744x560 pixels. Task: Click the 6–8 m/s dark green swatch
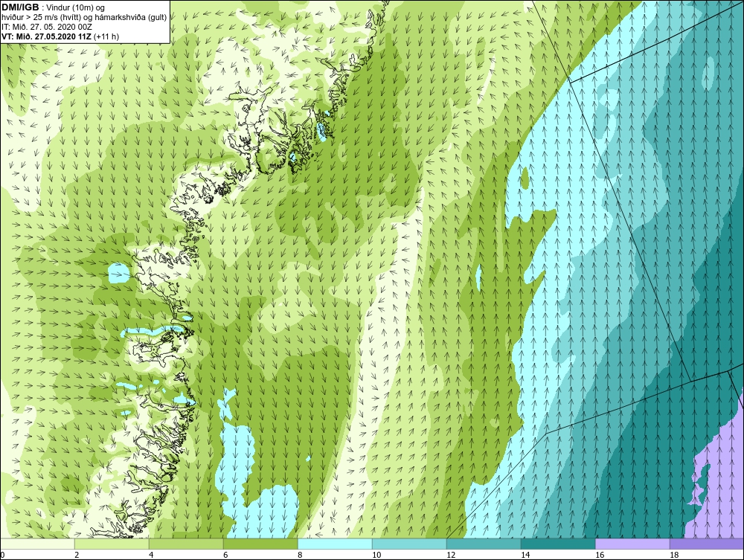tap(260, 544)
